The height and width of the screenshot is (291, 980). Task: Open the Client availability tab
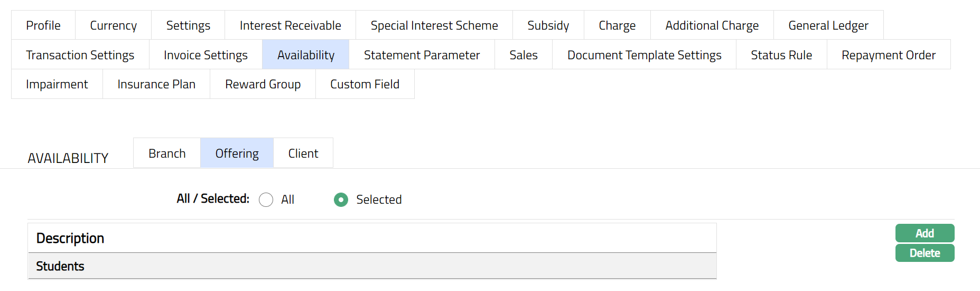pyautogui.click(x=303, y=153)
